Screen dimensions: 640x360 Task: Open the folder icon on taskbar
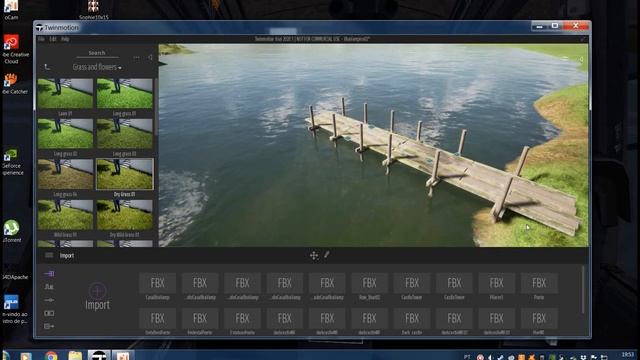pyautogui.click(x=75, y=356)
